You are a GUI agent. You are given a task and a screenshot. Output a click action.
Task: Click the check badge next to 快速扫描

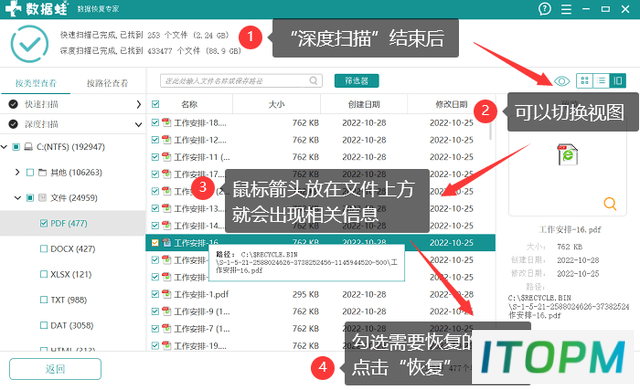coord(13,104)
